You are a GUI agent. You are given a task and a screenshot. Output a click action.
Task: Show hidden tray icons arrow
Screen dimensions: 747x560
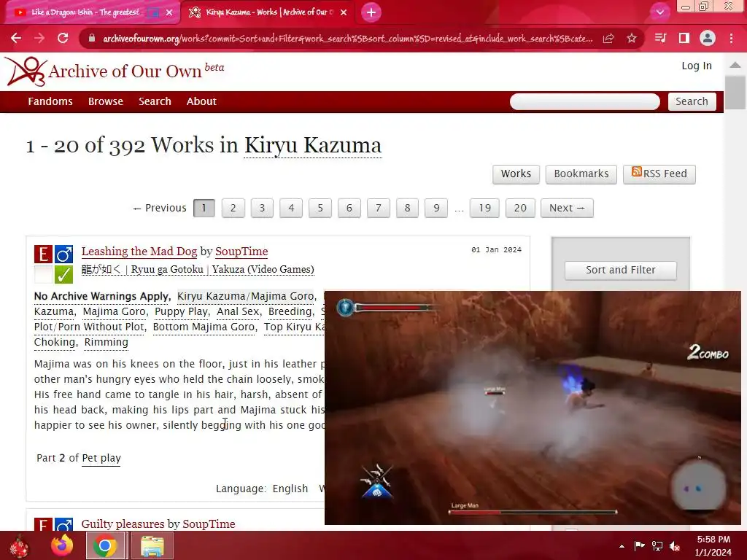[x=622, y=546]
